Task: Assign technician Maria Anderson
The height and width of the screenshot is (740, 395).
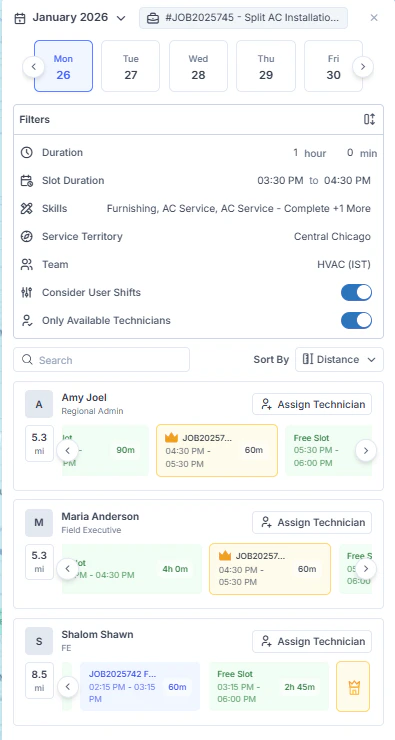Action: 312,522
